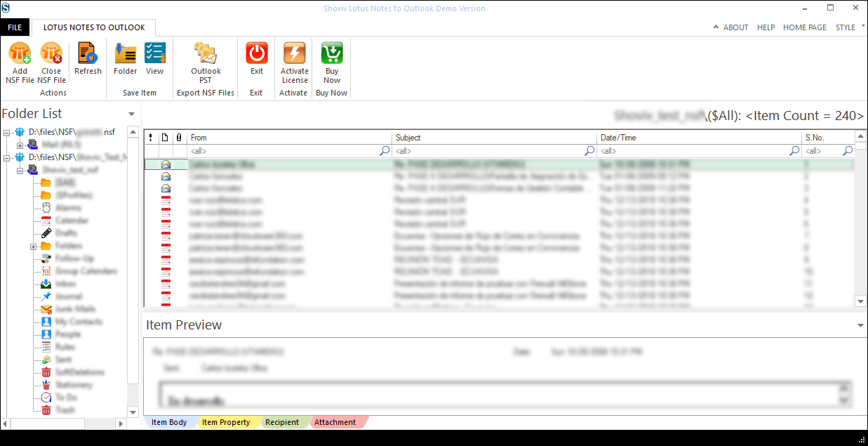The height and width of the screenshot is (446, 868).
Task: Open the Item Preview pane dropdown arrow
Action: pyautogui.click(x=860, y=325)
